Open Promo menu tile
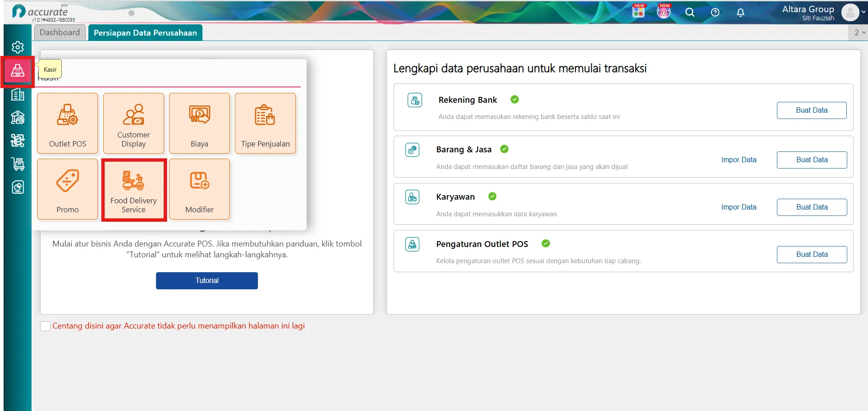This screenshot has width=868, height=411. pyautogui.click(x=67, y=189)
